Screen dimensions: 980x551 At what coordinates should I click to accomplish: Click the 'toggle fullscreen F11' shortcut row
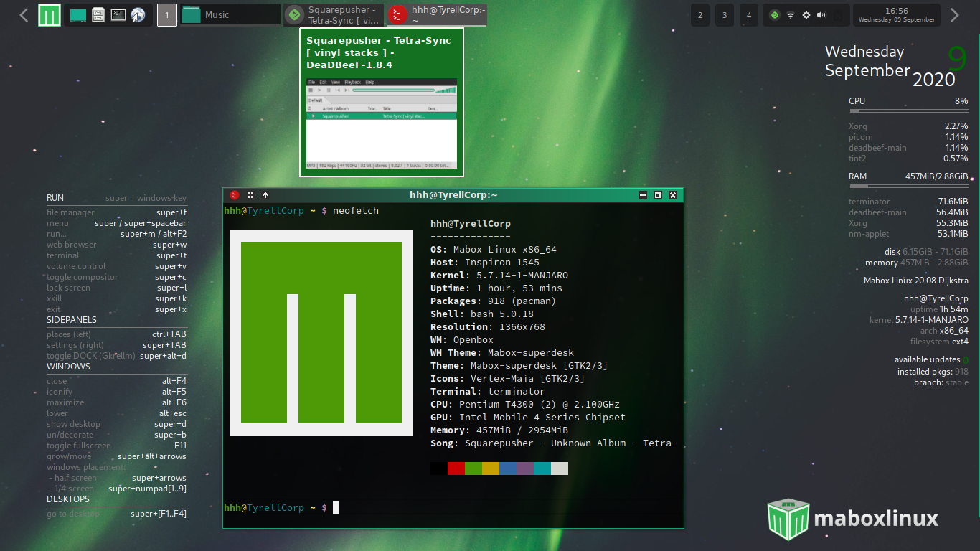coord(116,446)
